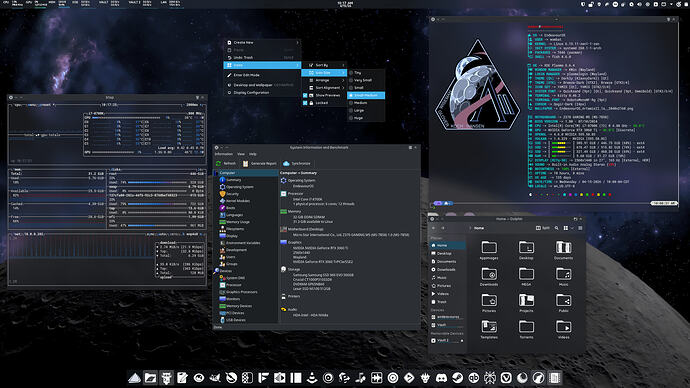This screenshot has height=388, width=690.
Task: Open the text editor dock icon
Action: [182, 377]
